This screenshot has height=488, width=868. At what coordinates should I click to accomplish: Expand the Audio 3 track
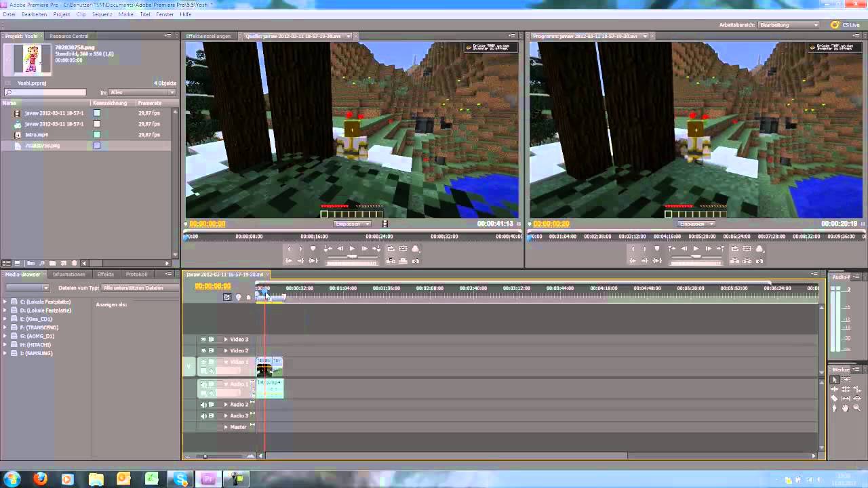(226, 415)
